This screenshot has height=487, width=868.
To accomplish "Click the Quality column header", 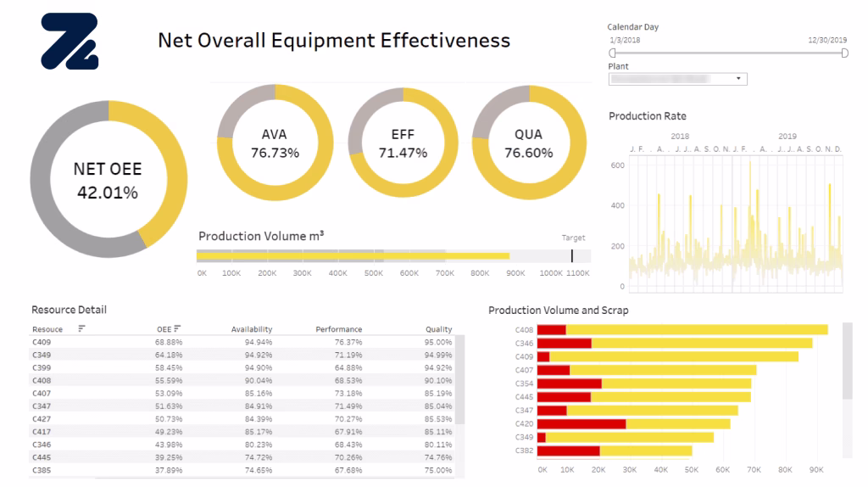I will 438,329.
